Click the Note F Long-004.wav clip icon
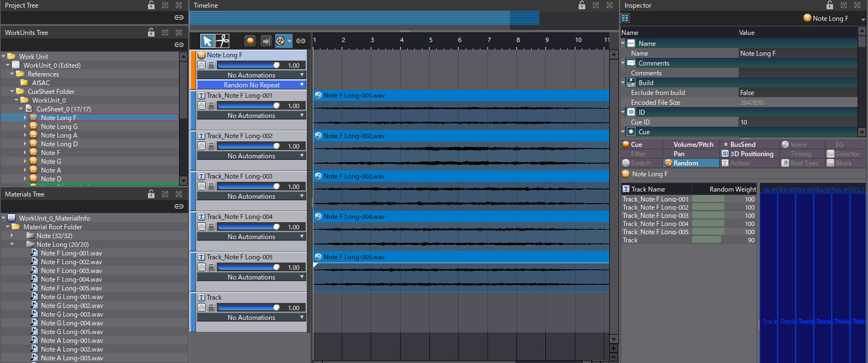The height and width of the screenshot is (363, 868). click(318, 217)
